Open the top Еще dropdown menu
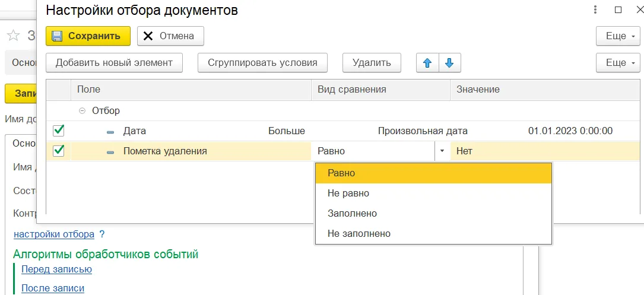Screen dimensions: 644x295 click(618, 36)
